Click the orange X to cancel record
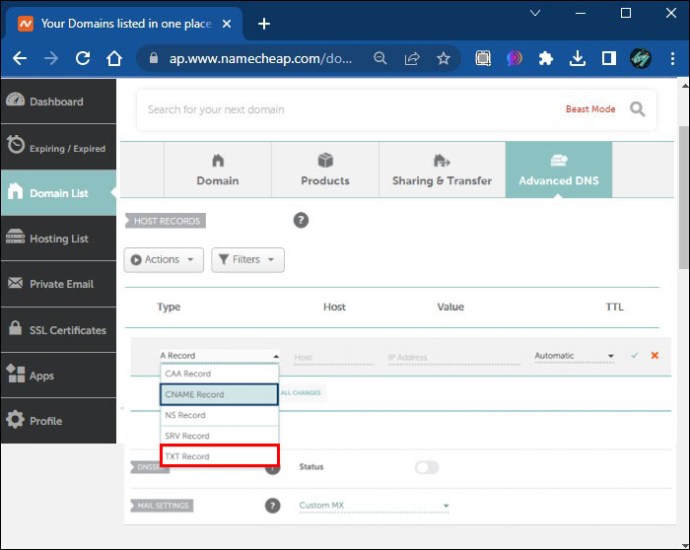Screen dimensions: 690x550 pyautogui.click(x=655, y=355)
